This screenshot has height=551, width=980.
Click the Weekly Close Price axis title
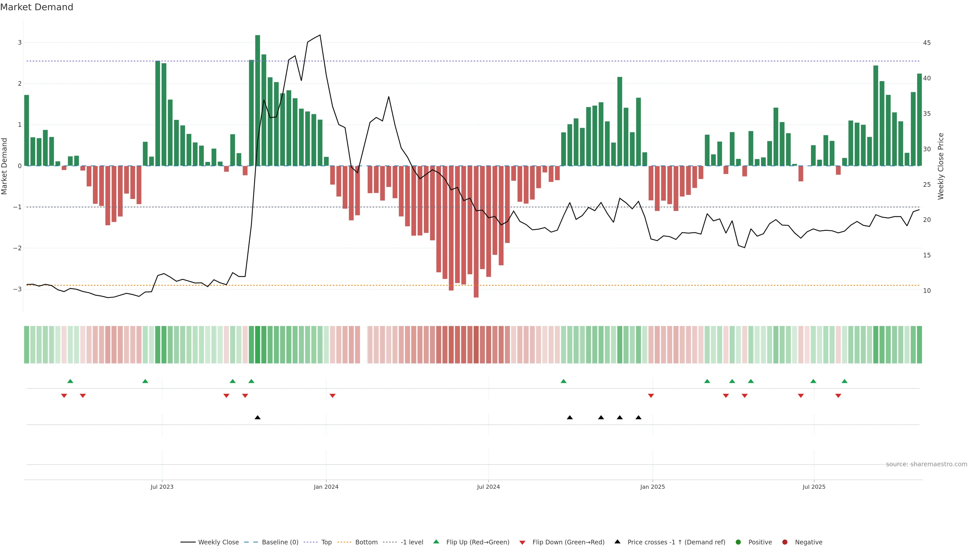coord(940,166)
